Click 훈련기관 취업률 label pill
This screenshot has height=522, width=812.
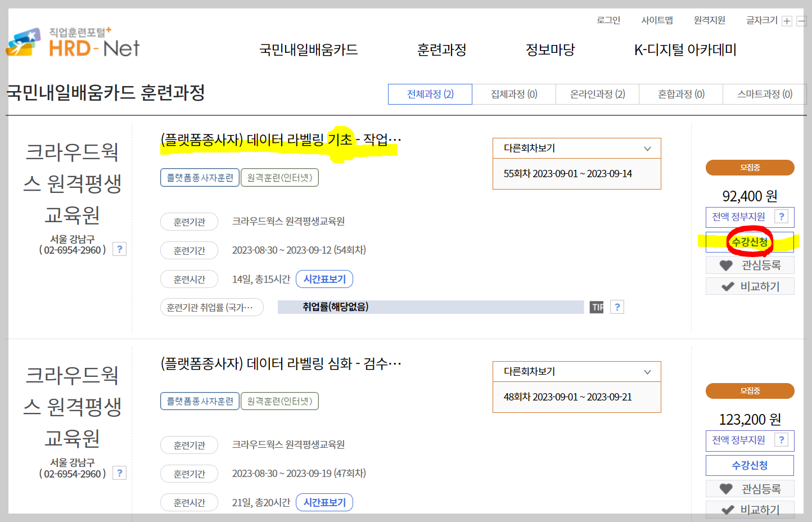point(212,307)
